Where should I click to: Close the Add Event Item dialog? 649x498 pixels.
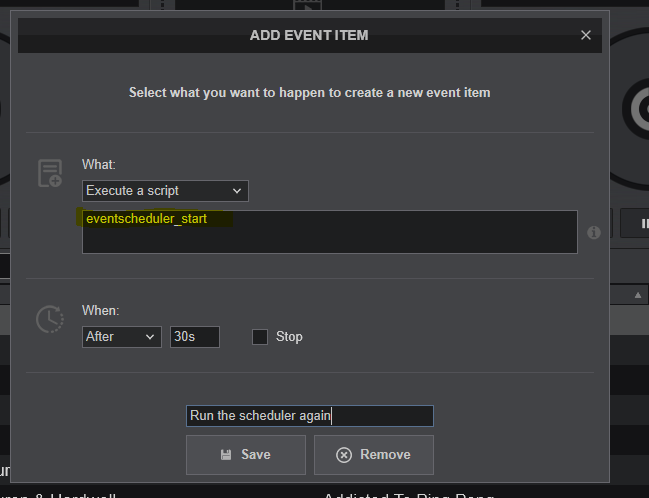(x=586, y=35)
